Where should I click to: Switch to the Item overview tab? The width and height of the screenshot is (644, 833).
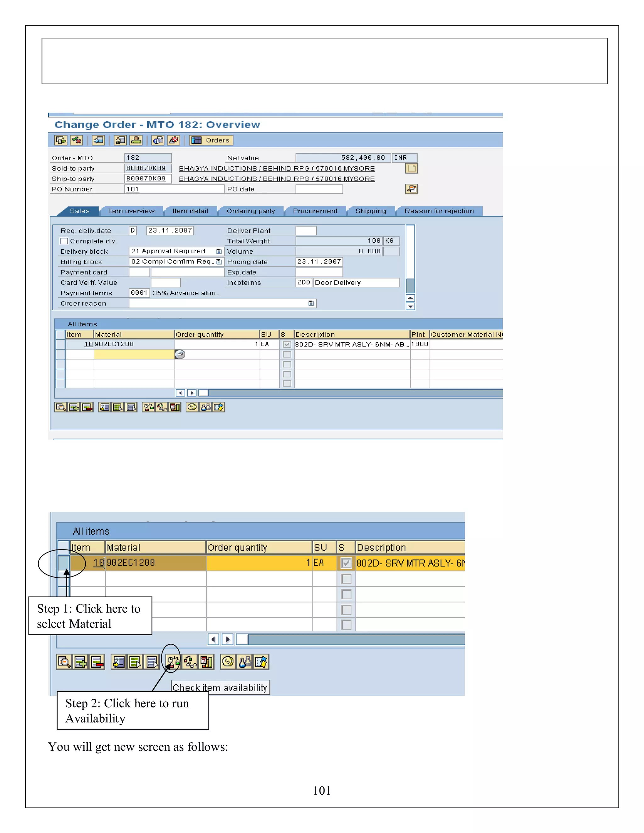(131, 211)
